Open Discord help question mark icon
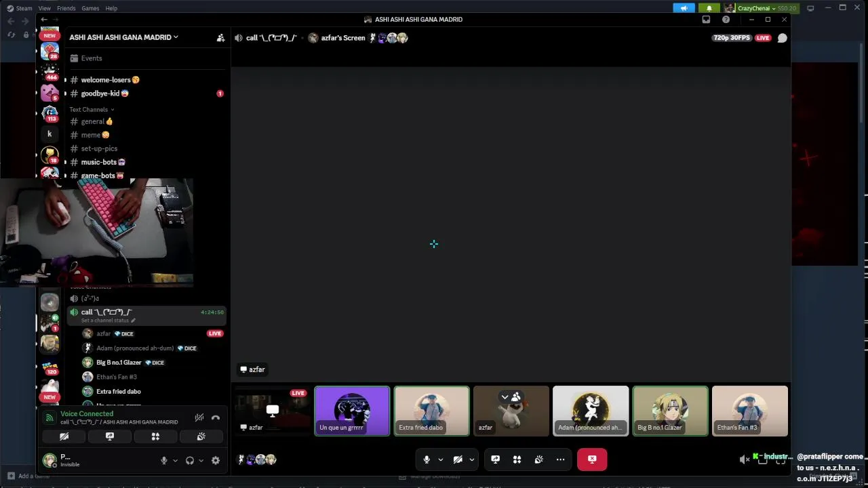The width and height of the screenshot is (868, 488). point(726,20)
